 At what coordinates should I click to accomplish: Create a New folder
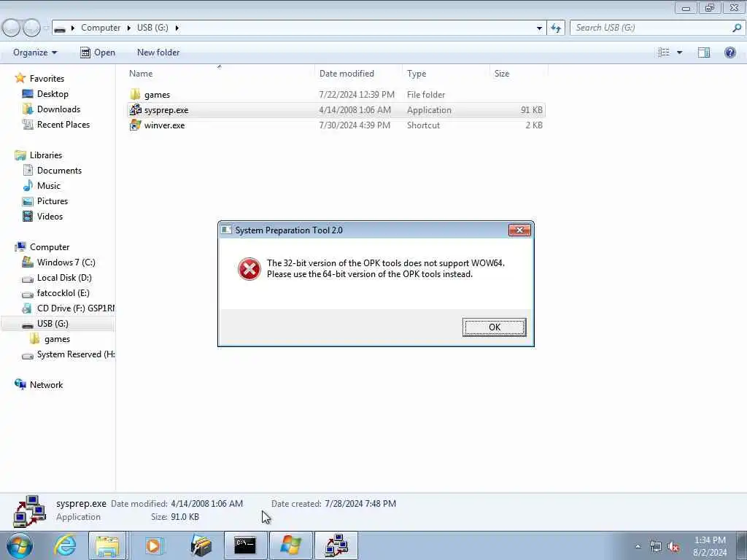(158, 52)
